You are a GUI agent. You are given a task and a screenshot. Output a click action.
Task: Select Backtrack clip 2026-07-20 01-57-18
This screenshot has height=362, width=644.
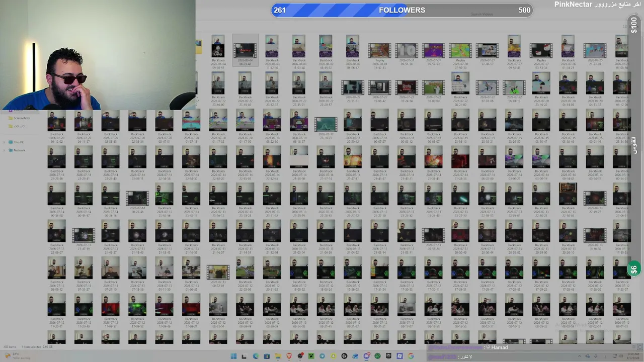coord(191,126)
